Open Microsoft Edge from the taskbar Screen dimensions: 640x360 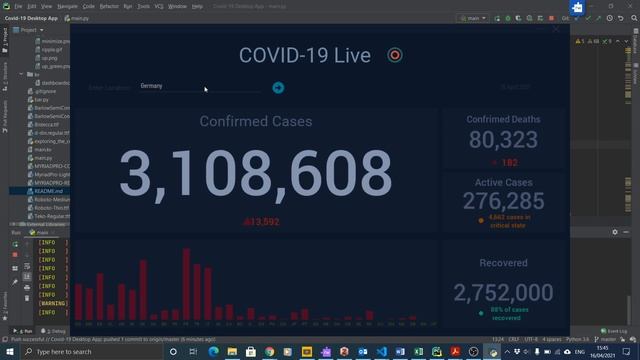click(213, 351)
